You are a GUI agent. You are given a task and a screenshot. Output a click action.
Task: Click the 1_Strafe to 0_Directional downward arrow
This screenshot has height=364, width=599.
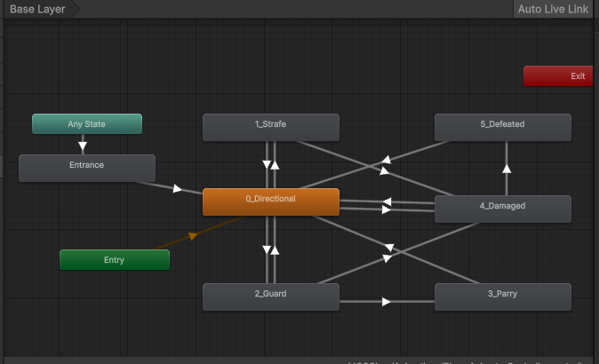click(x=266, y=164)
